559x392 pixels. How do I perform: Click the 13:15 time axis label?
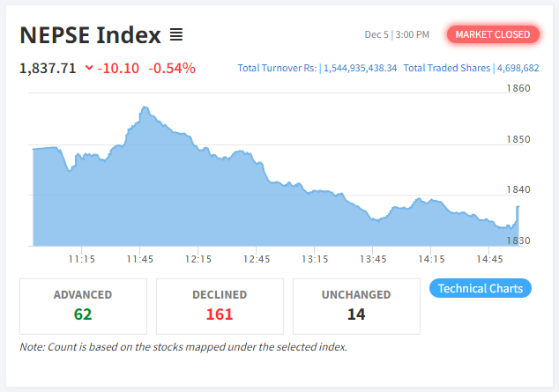[x=315, y=259]
